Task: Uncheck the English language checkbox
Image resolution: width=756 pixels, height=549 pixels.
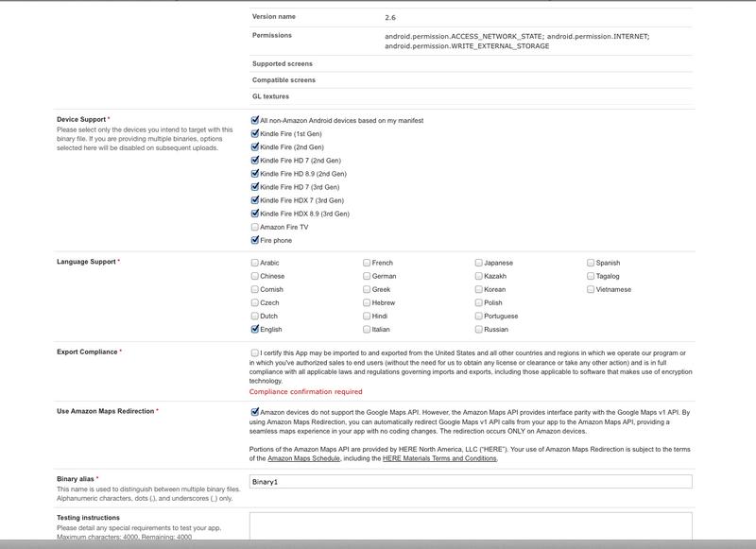Action: 254,329
